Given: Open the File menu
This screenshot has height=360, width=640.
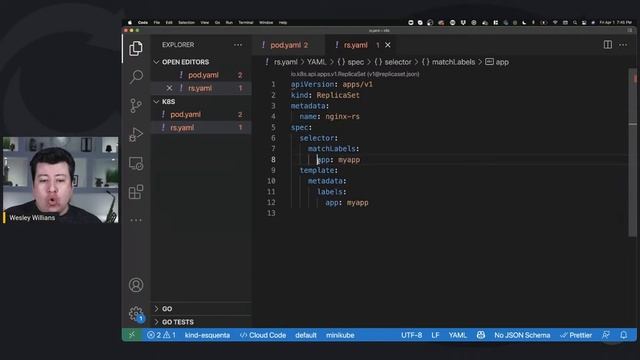Looking at the screenshot, I should pos(157,22).
